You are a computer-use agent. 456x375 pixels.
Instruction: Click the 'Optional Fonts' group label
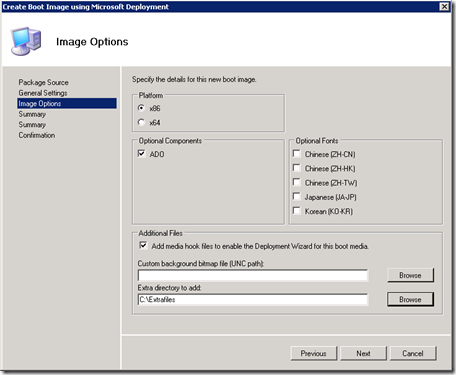(x=317, y=141)
